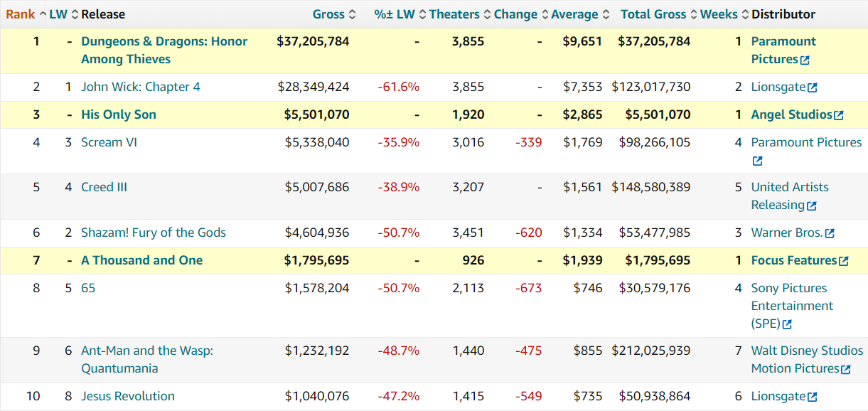Select the $746 average for 65

[588, 288]
